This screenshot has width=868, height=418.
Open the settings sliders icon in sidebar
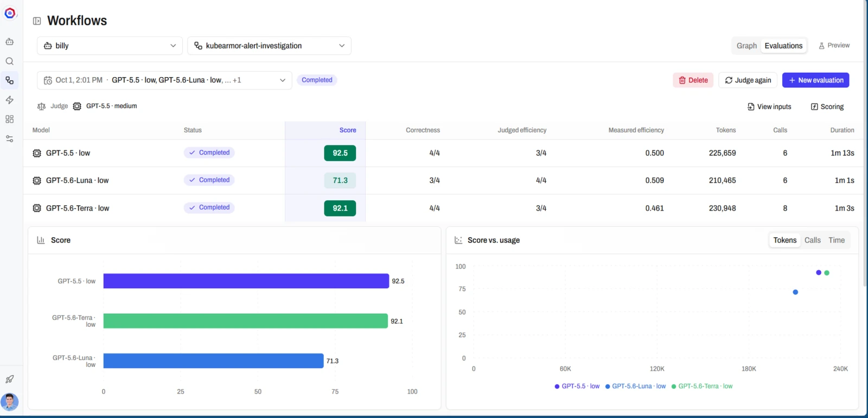click(10, 139)
